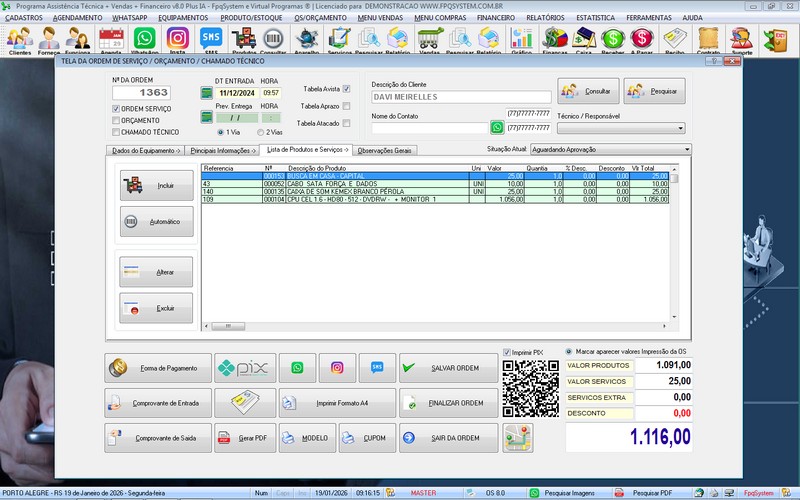Viewport: 800px width, 500px height.
Task: Toggle the Ordem Serviço checkbox
Action: tap(116, 109)
